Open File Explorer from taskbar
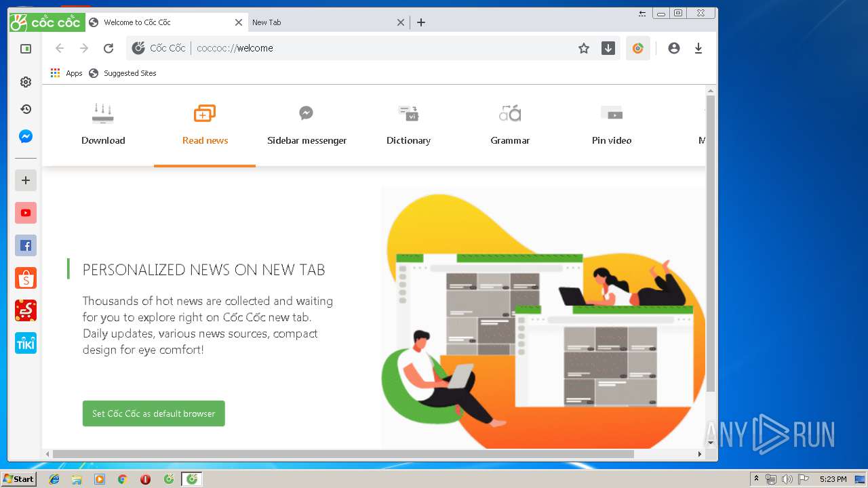The width and height of the screenshot is (868, 488). pyautogui.click(x=77, y=479)
